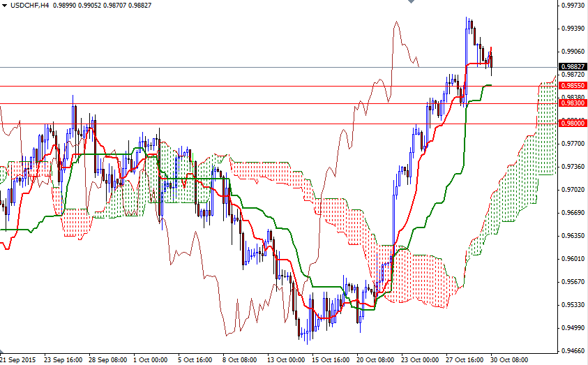588x365 pixels.
Task: Click the 0.97360 price axis value
Action: click(x=573, y=167)
